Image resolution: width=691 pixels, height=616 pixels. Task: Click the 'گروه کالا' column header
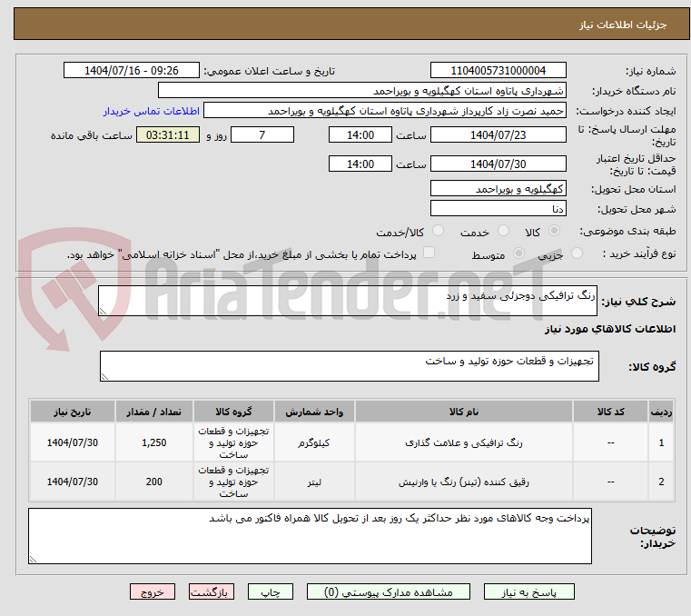(233, 412)
